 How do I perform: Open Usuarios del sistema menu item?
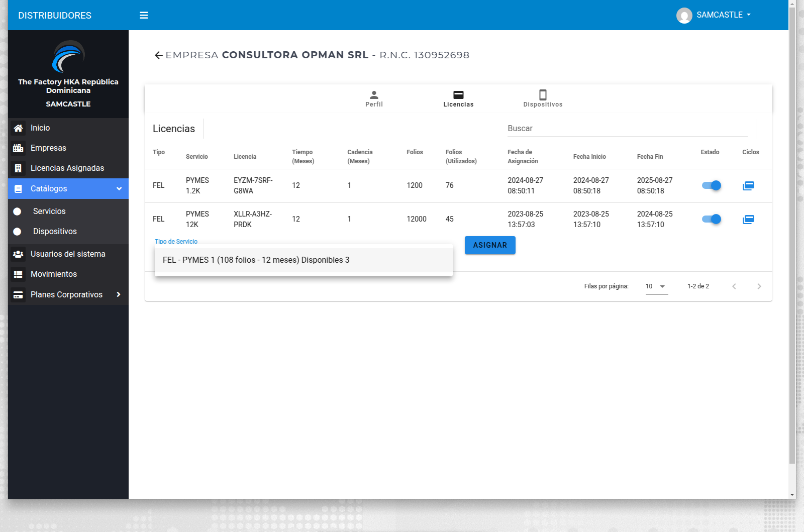click(68, 254)
